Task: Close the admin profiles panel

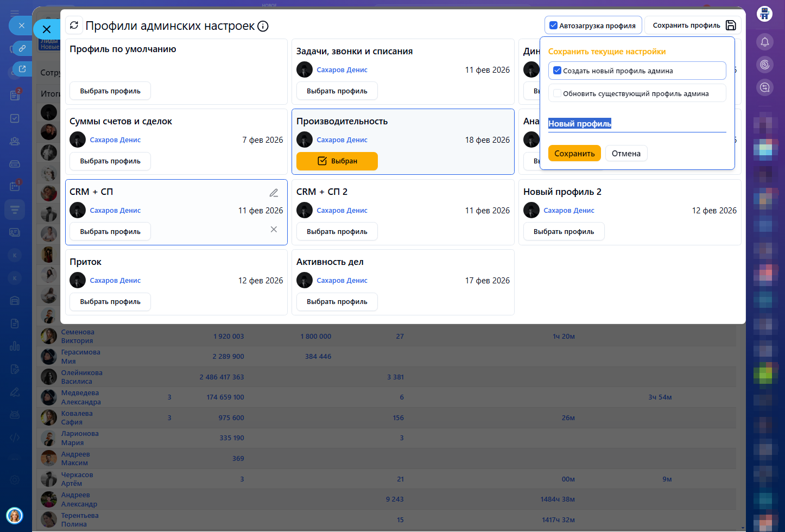Action: point(47,29)
